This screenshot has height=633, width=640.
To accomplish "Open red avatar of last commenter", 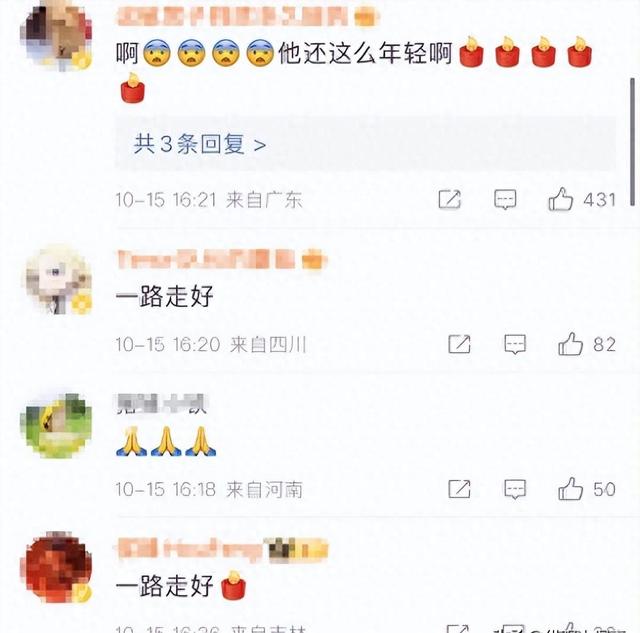I will pyautogui.click(x=57, y=567).
